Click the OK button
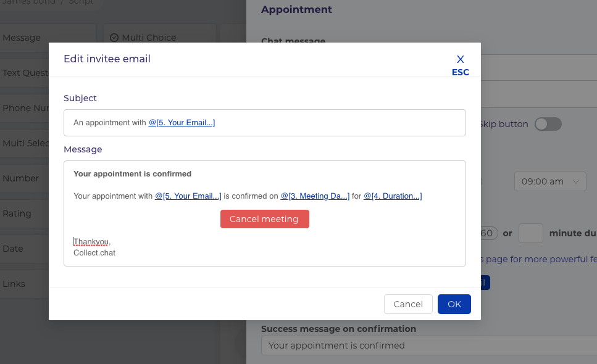 454,304
